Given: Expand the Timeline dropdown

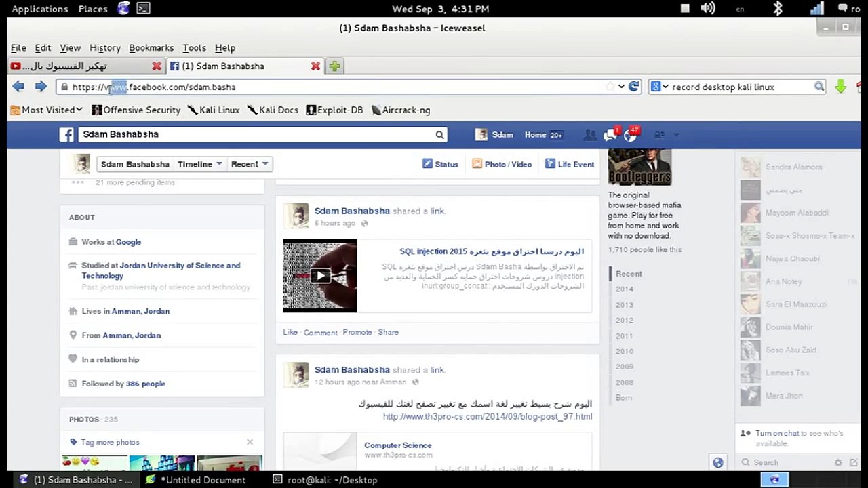Looking at the screenshot, I should pos(200,164).
